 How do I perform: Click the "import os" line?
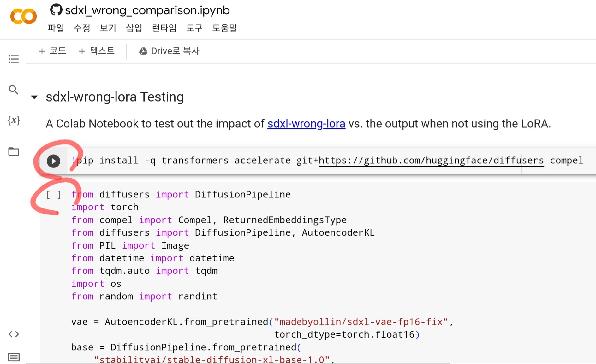96,284
